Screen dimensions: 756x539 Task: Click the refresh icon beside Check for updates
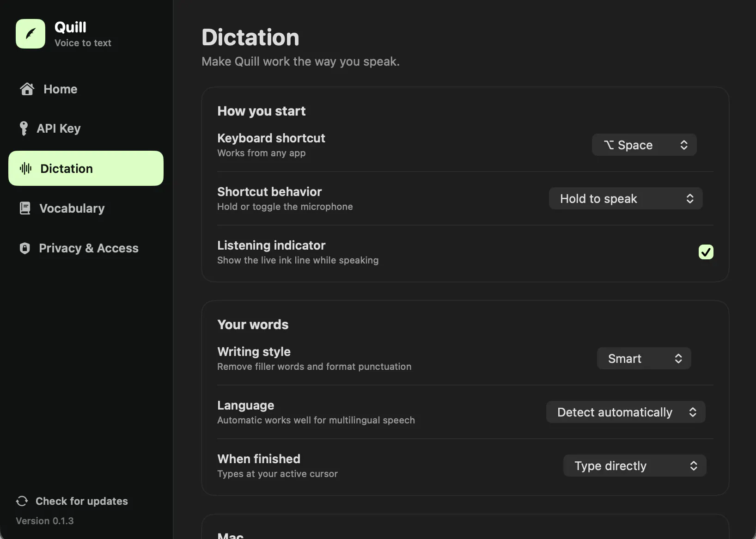tap(22, 501)
